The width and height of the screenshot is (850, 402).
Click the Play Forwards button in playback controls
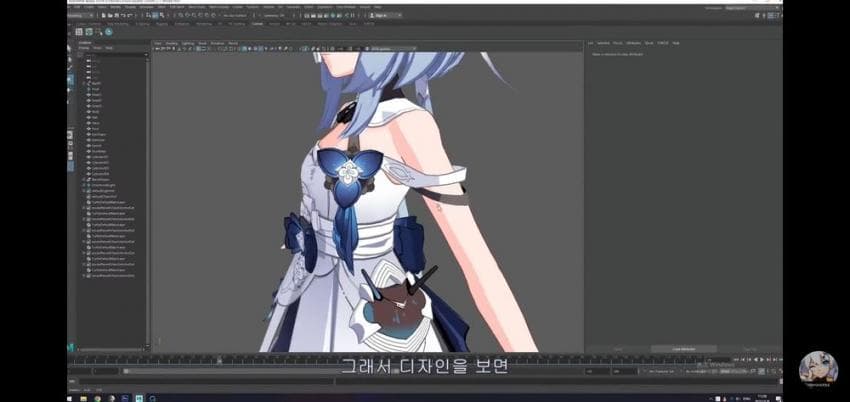pyautogui.click(x=762, y=358)
